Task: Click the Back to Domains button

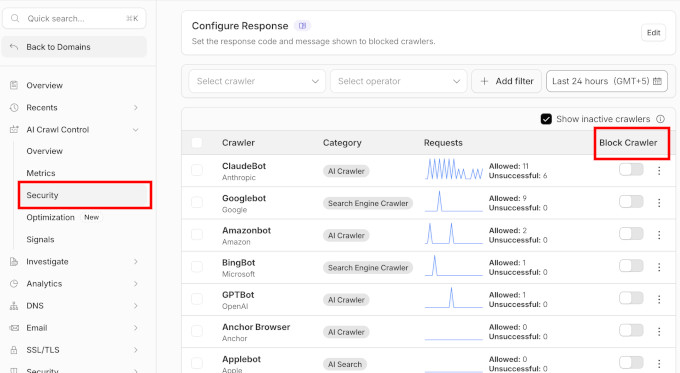Action: [x=74, y=47]
